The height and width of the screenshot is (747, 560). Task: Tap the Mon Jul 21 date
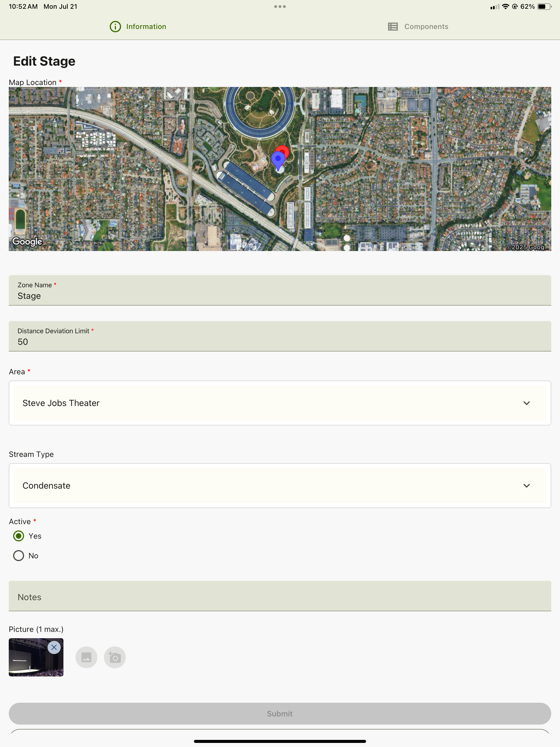click(60, 6)
